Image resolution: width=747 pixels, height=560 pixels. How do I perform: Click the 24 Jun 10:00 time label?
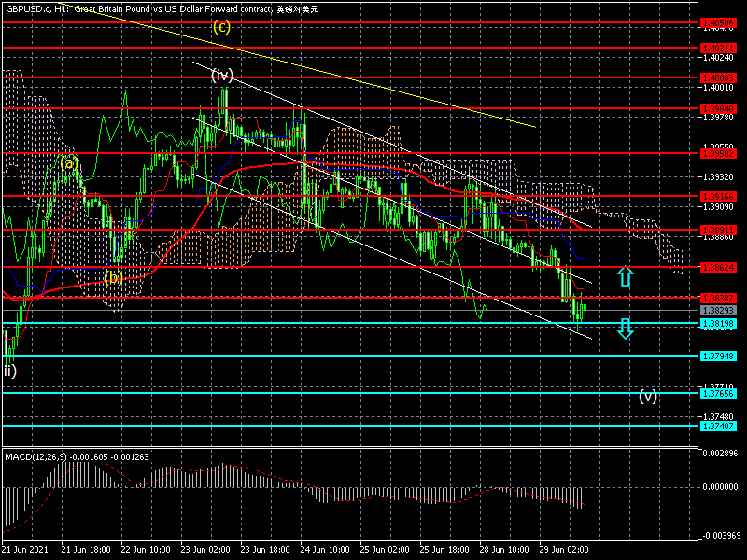(325, 549)
